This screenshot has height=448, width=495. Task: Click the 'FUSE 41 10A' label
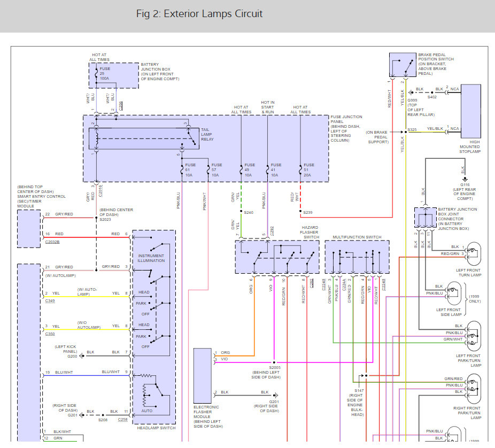276,170
